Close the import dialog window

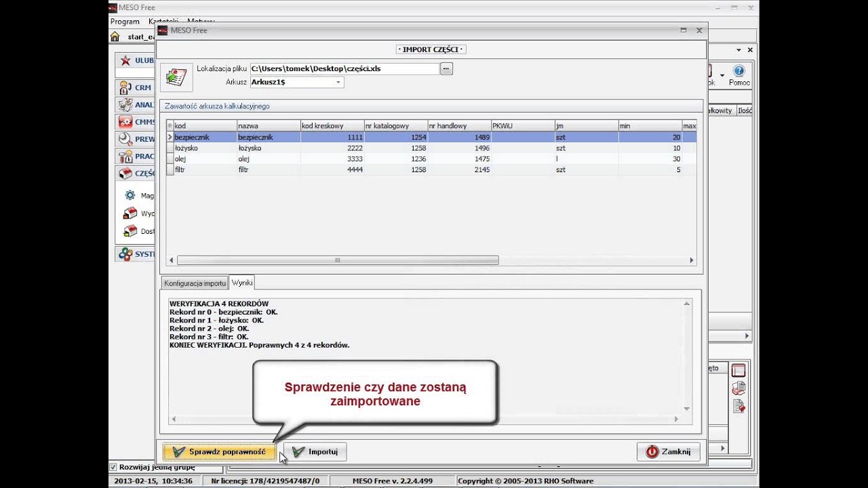(698, 30)
